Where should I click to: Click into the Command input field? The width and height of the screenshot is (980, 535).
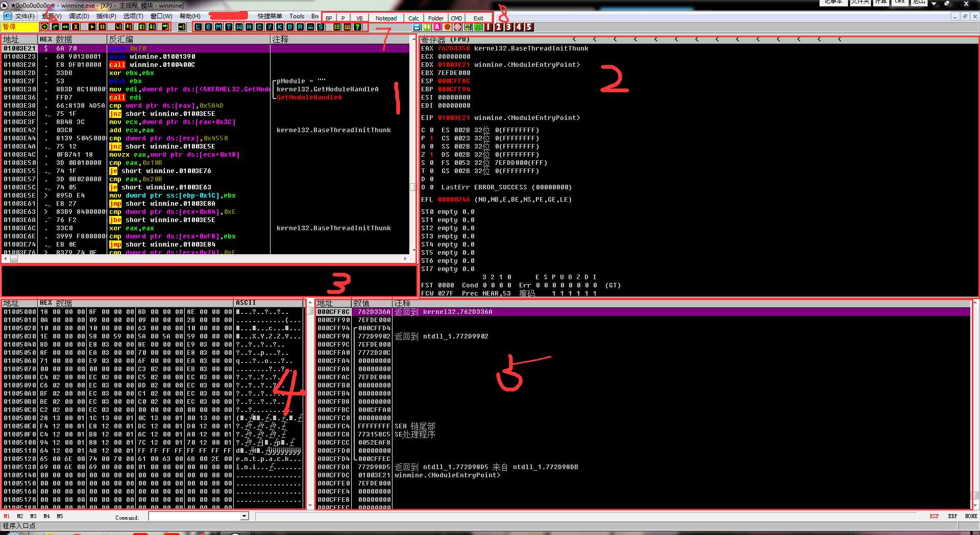pyautogui.click(x=194, y=517)
